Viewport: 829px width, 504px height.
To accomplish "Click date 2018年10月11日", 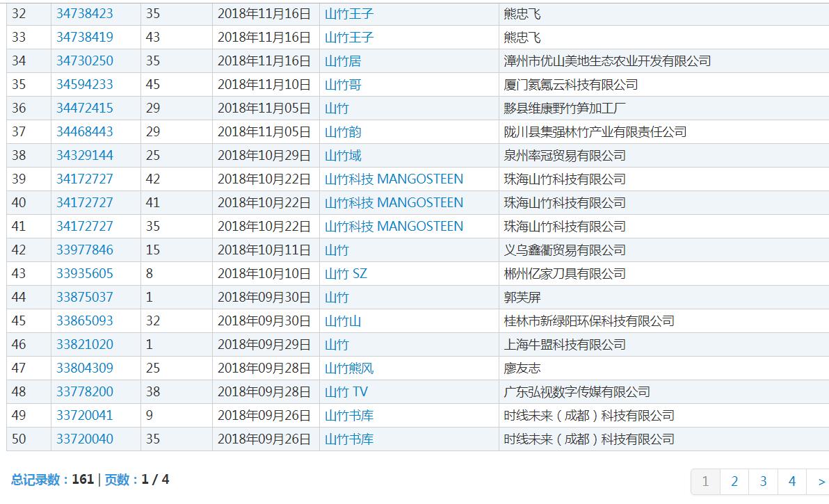I will (x=264, y=250).
